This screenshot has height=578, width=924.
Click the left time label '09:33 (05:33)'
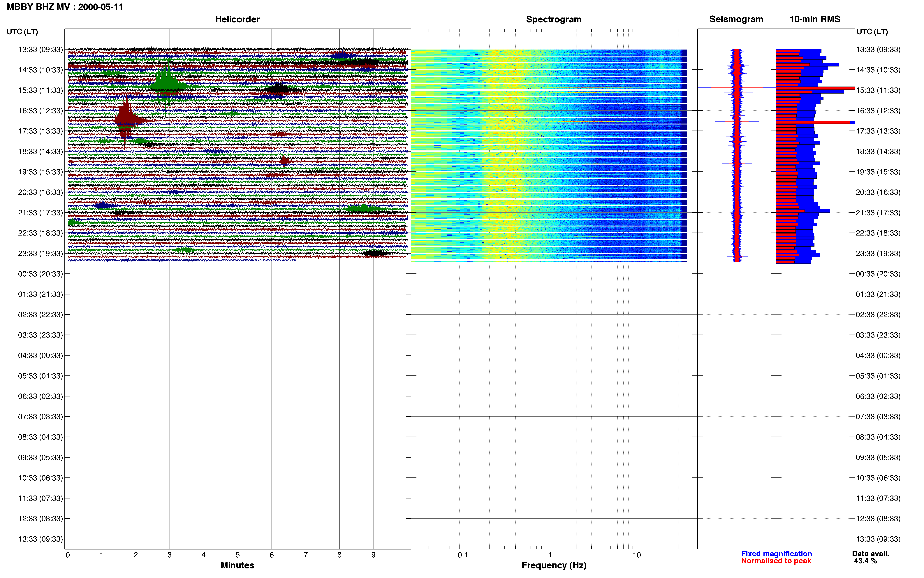point(41,457)
